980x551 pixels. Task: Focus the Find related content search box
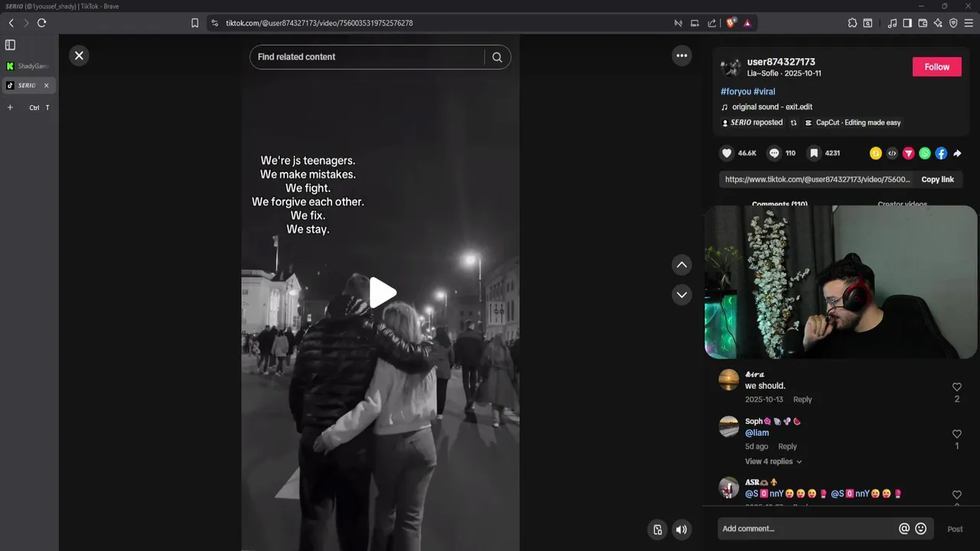367,57
